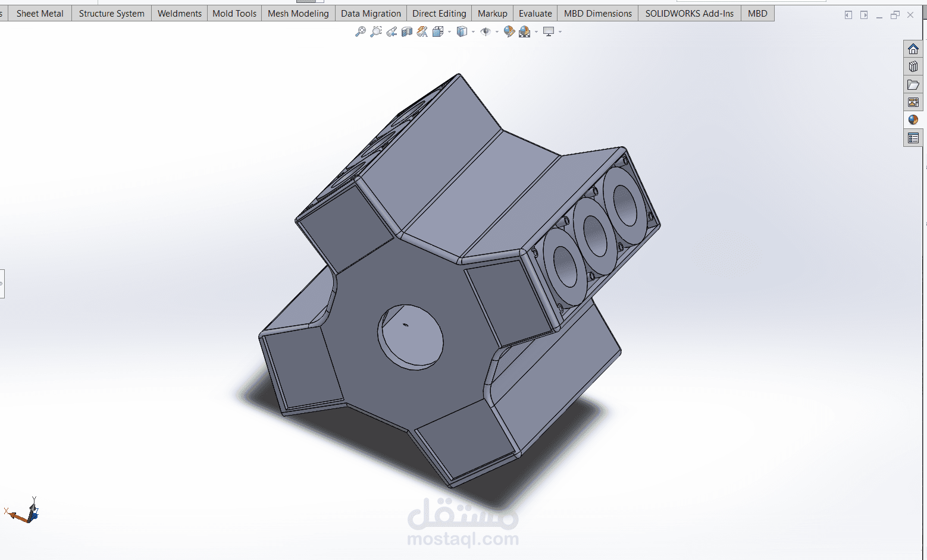Image resolution: width=927 pixels, height=560 pixels.
Task: Switch to the Evaluate tab
Action: coord(535,13)
